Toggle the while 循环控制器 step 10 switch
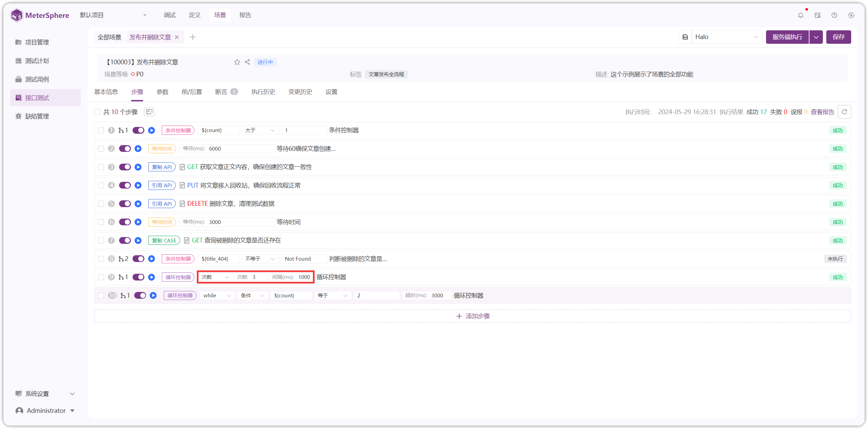This screenshot has height=429, width=868. coord(140,296)
